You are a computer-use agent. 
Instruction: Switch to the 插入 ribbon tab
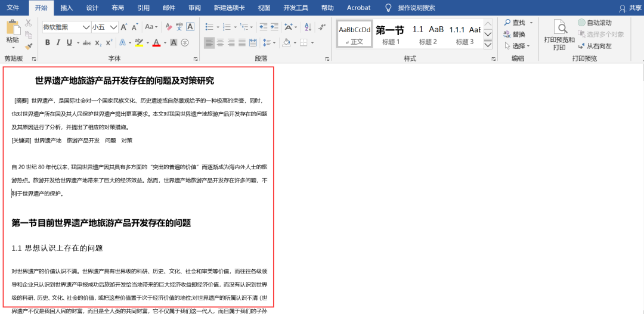click(67, 8)
